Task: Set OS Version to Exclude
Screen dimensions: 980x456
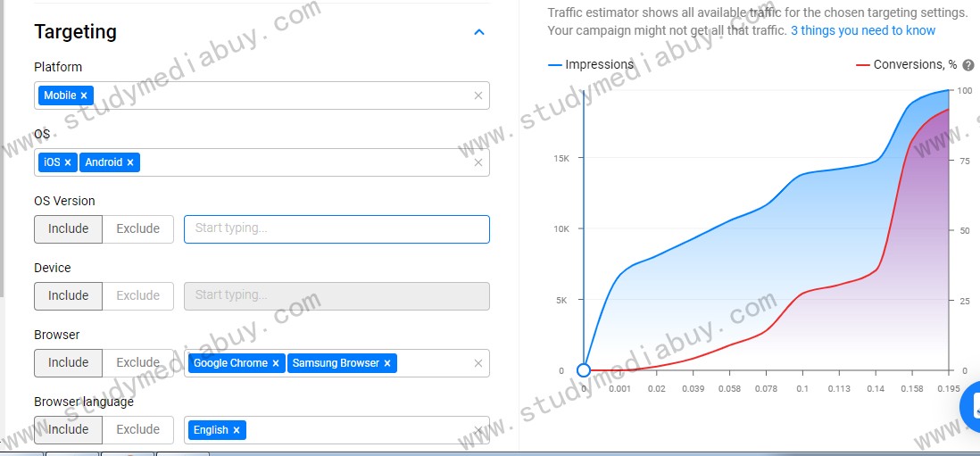Action: click(x=138, y=228)
